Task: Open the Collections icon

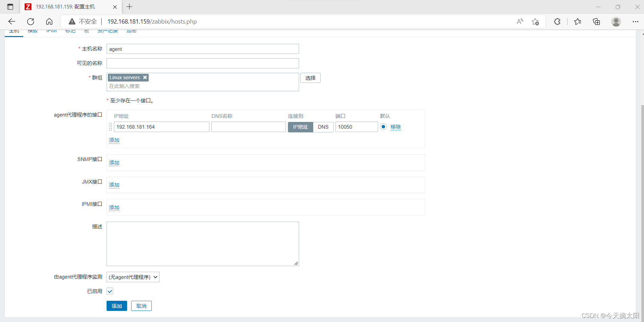Action: click(596, 22)
